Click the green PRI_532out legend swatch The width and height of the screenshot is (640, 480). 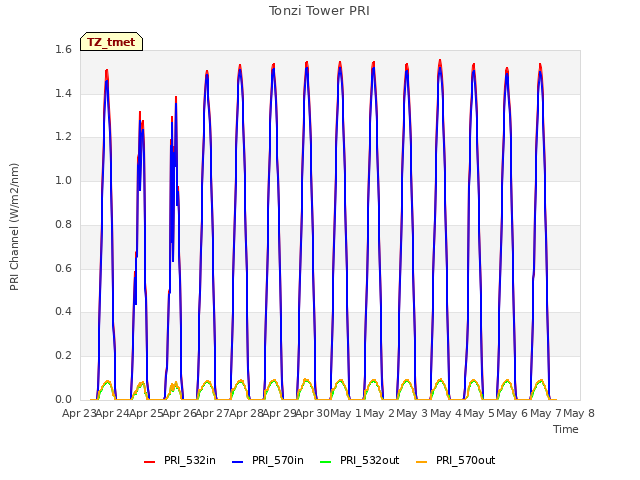pyautogui.click(x=326, y=462)
